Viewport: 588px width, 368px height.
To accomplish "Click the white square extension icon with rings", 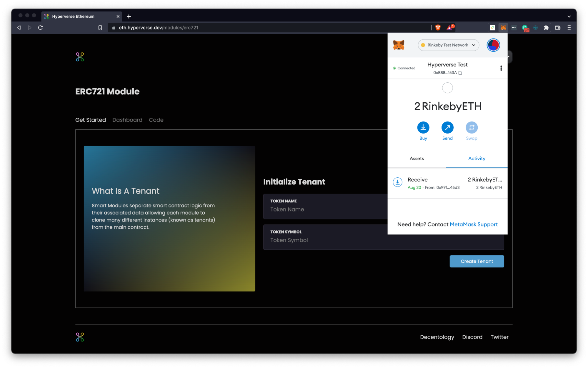I will click(492, 28).
